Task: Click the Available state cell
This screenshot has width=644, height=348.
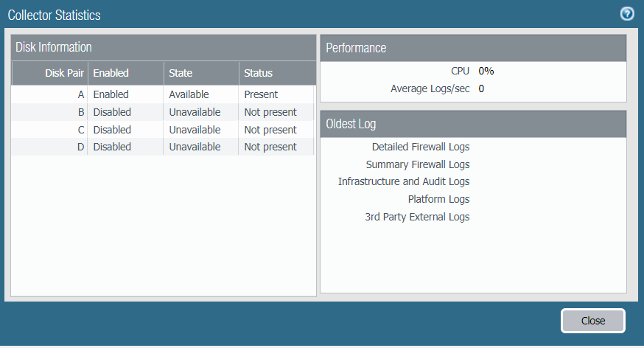Action: point(189,94)
